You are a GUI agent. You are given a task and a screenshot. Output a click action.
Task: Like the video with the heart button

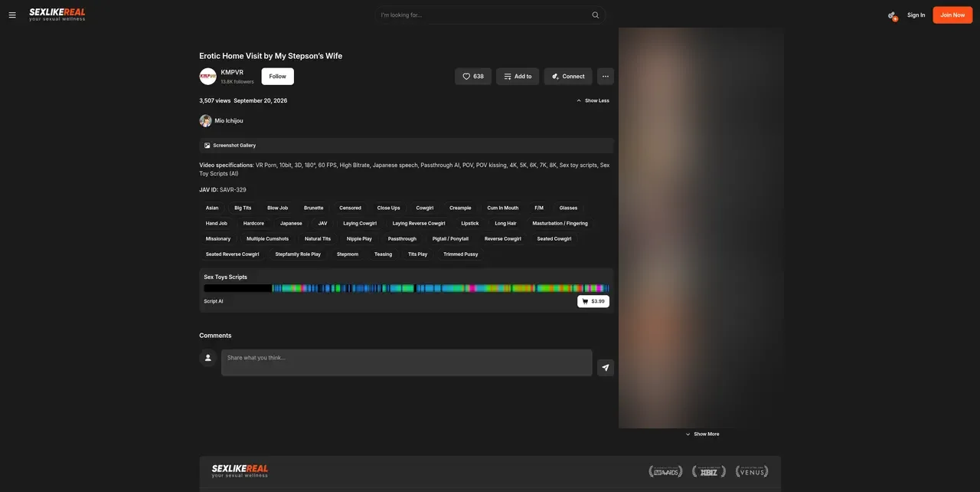[x=473, y=77]
